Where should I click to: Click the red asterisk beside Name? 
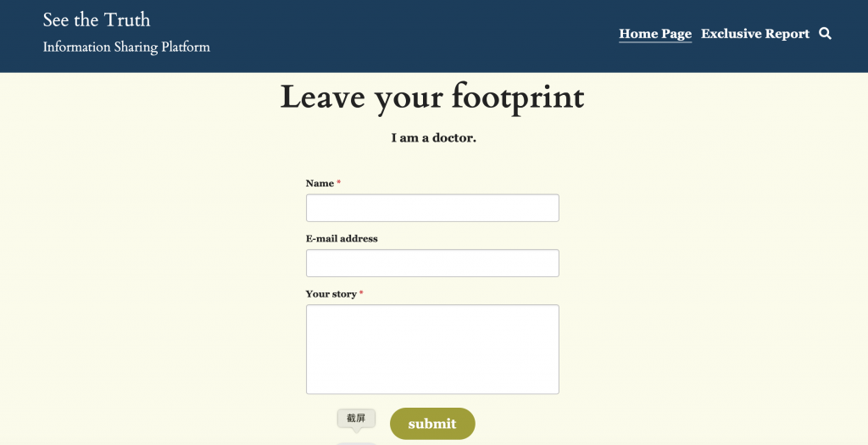click(339, 182)
